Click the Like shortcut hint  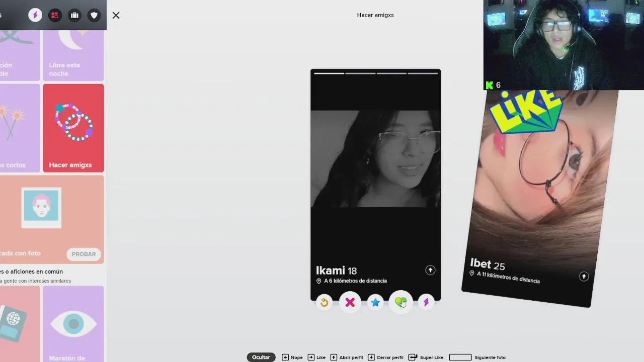coord(317,357)
